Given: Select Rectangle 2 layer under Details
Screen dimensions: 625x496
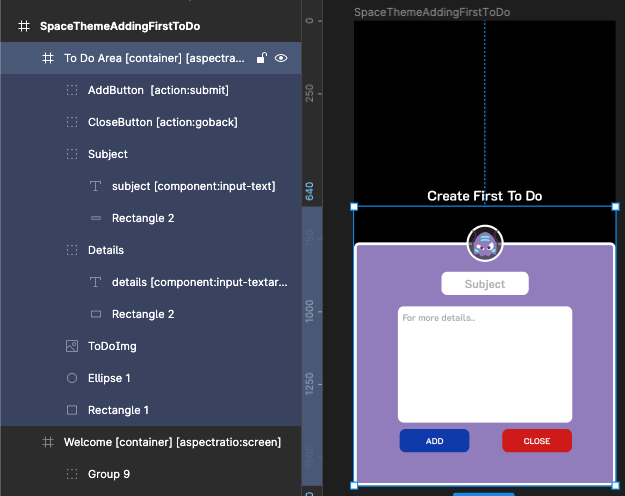Looking at the screenshot, I should click(x=151, y=314).
